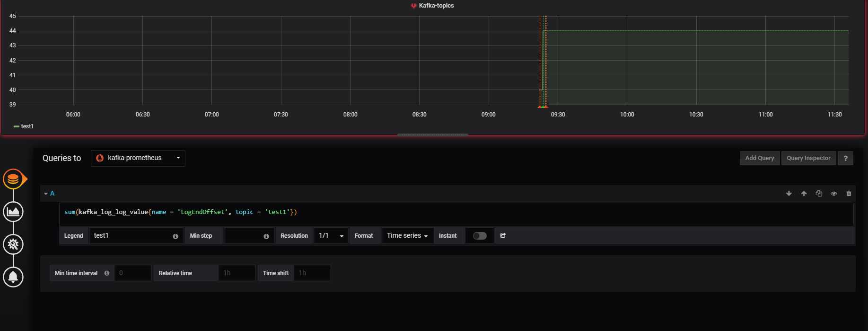Click the Min time interval info icon

point(107,273)
